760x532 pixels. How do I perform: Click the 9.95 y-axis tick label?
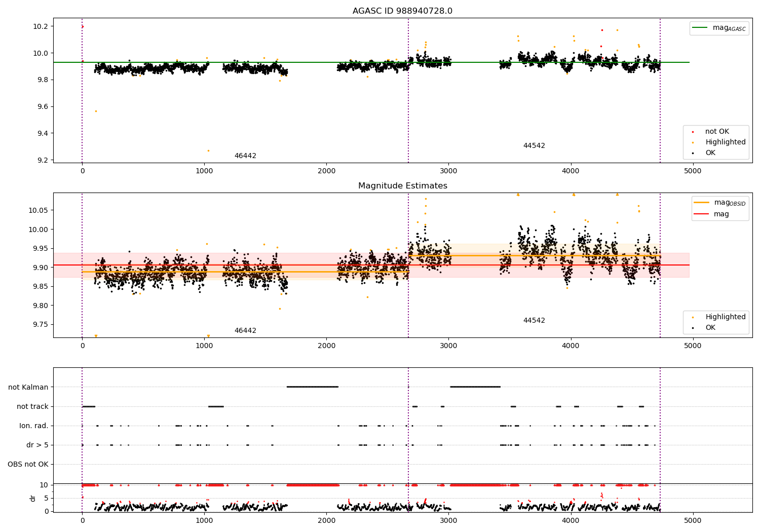click(41, 249)
